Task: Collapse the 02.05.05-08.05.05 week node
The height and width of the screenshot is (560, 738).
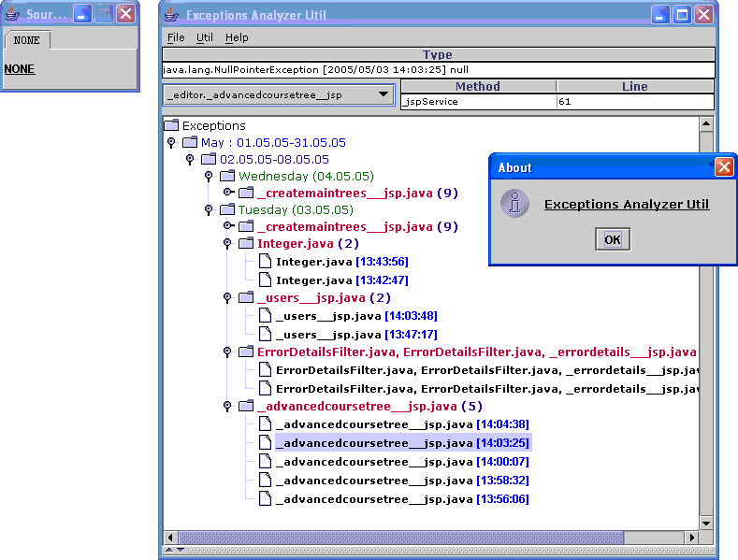Action: 190,160
